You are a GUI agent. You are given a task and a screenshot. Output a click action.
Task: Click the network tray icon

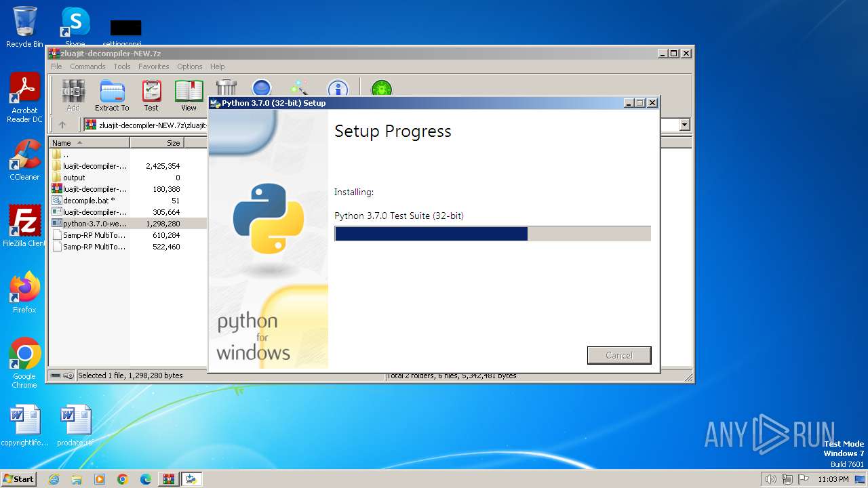(x=787, y=479)
